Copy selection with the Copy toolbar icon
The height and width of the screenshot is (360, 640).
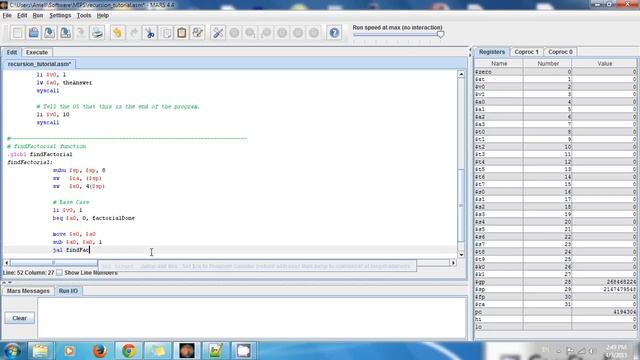tap(166, 33)
